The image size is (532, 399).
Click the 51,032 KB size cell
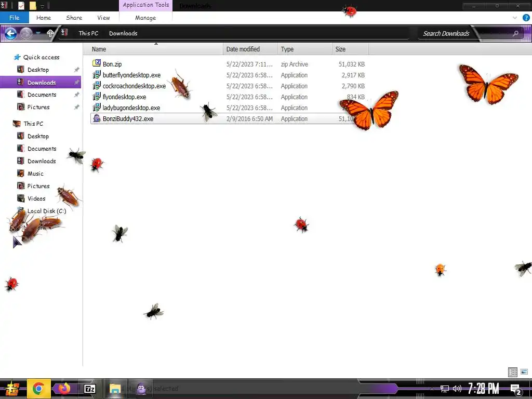click(x=352, y=64)
